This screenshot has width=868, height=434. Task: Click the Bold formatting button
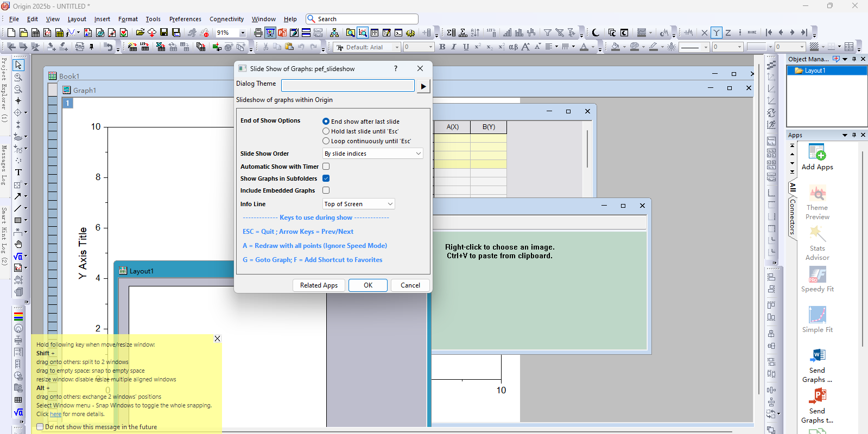(442, 47)
